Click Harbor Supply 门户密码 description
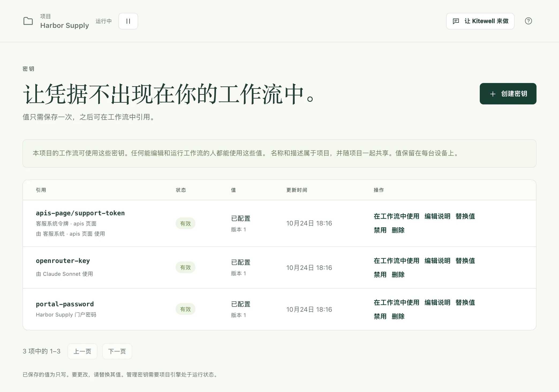 click(66, 315)
